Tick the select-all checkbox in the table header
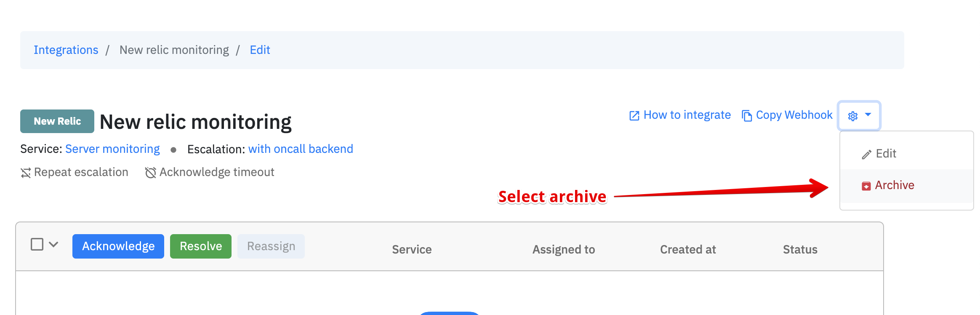 click(x=37, y=244)
